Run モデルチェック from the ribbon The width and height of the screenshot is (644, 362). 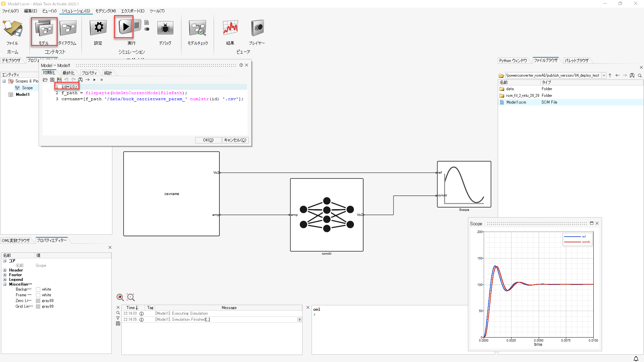pyautogui.click(x=198, y=28)
